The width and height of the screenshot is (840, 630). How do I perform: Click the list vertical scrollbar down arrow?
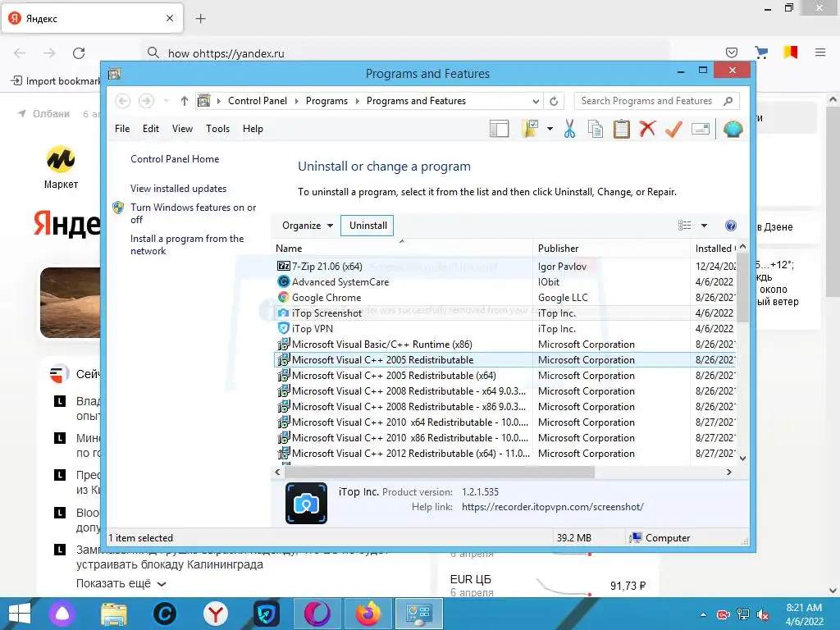[x=742, y=458]
